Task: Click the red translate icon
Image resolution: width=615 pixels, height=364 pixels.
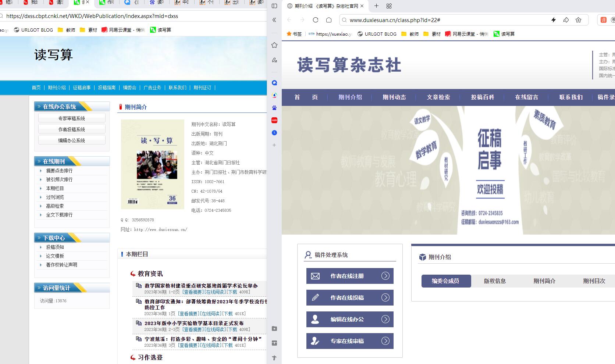Action: pos(603,20)
